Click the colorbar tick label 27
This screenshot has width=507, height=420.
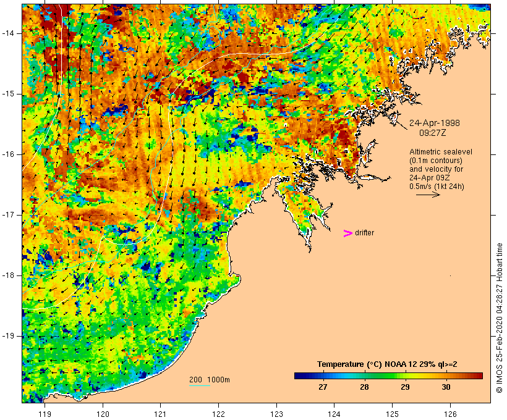[x=323, y=387]
